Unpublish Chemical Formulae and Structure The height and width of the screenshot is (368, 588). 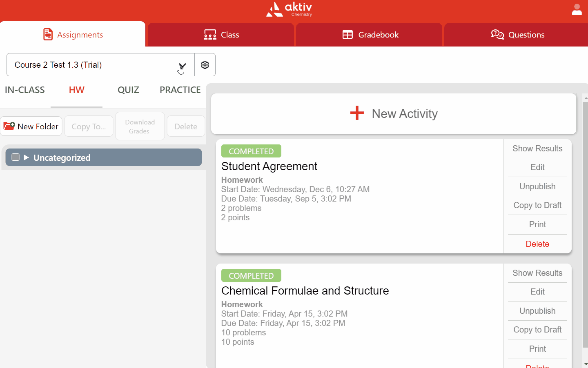[537, 311]
